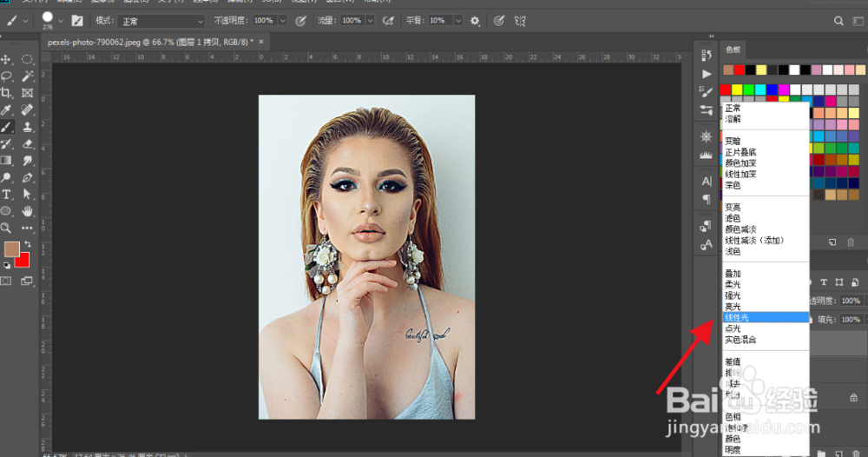This screenshot has height=457, width=868.
Task: Select the Type tool
Action: point(6,195)
